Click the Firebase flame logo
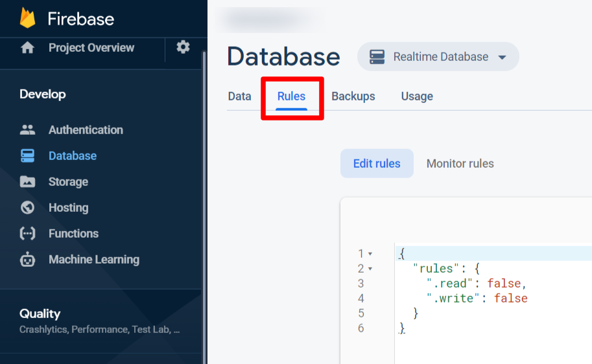 coord(28,17)
